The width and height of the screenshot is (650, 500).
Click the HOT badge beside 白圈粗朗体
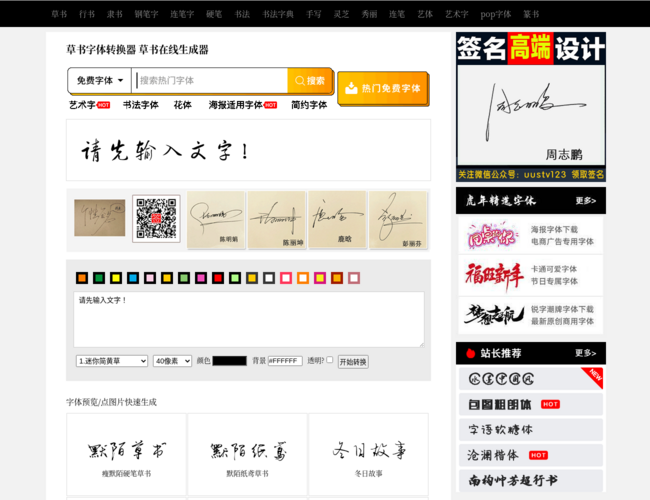[550, 404]
